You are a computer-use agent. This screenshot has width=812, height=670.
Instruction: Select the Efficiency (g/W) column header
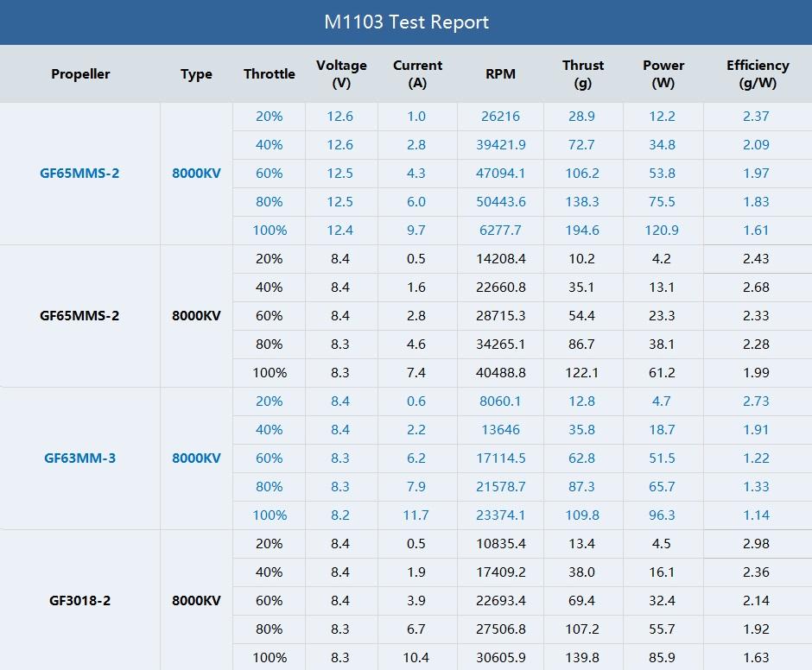click(x=757, y=74)
